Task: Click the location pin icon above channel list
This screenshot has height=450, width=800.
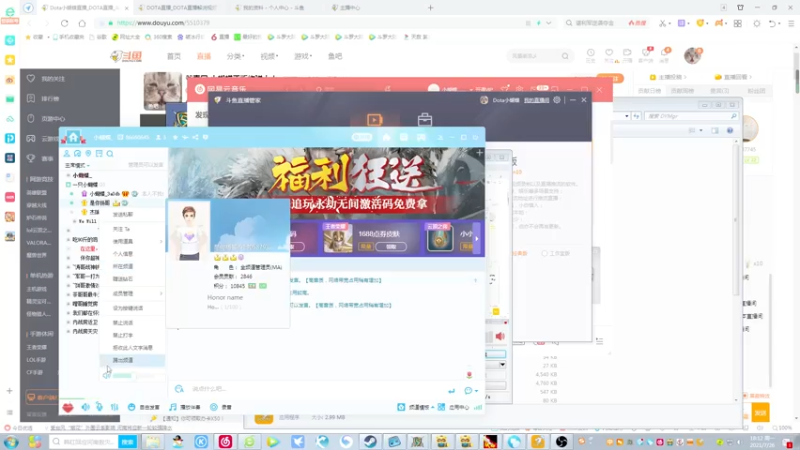Action: [x=88, y=154]
